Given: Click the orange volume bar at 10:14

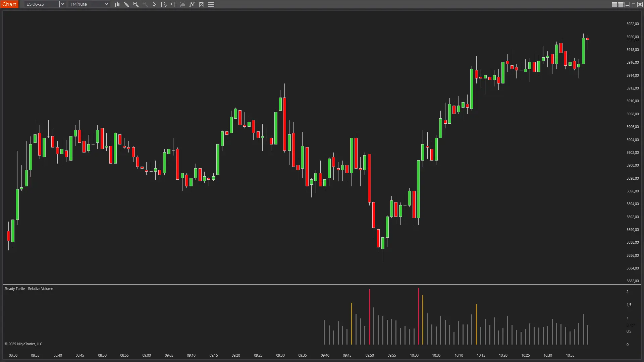Looking at the screenshot, I should 476,324.
